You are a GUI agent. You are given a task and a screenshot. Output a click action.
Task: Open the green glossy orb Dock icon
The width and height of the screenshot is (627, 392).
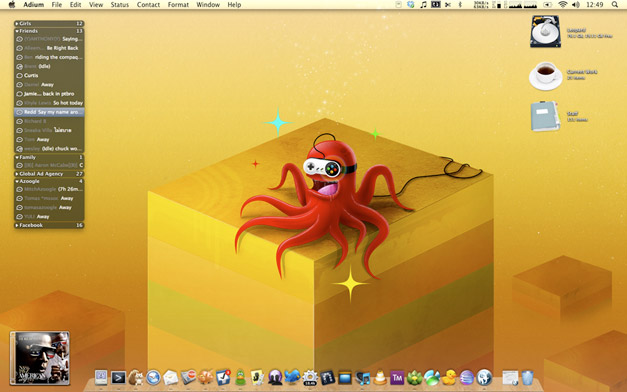[x=432, y=377]
